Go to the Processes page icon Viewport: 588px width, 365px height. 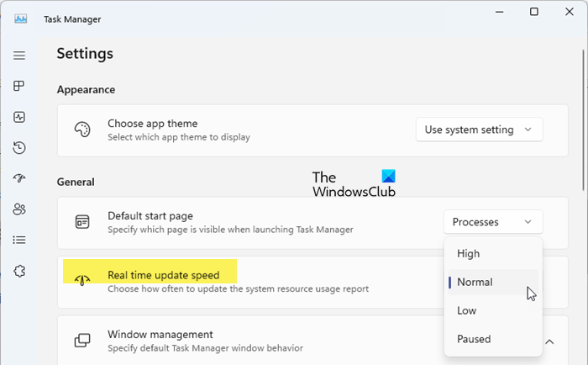tap(19, 87)
